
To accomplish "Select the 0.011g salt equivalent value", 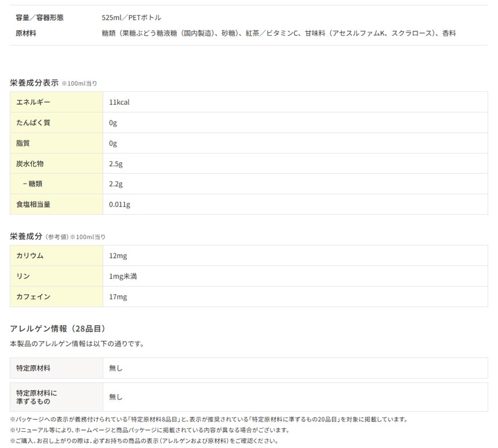I will pyautogui.click(x=119, y=204).
